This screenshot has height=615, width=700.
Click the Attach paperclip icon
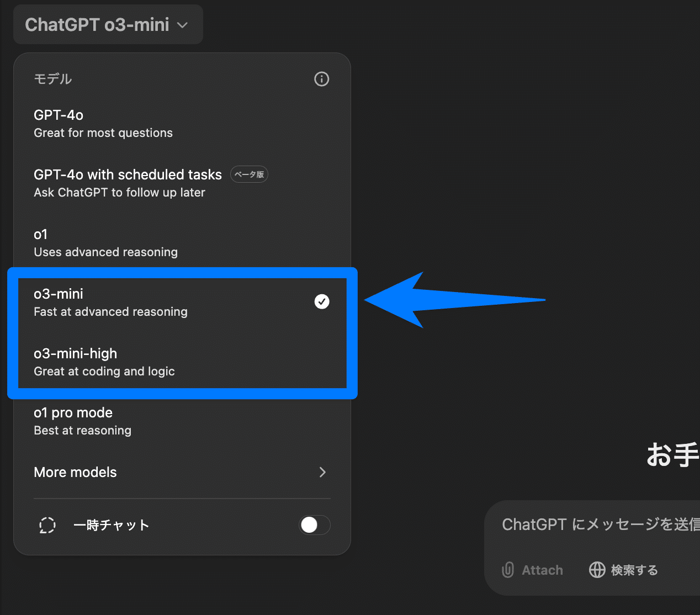tap(508, 570)
